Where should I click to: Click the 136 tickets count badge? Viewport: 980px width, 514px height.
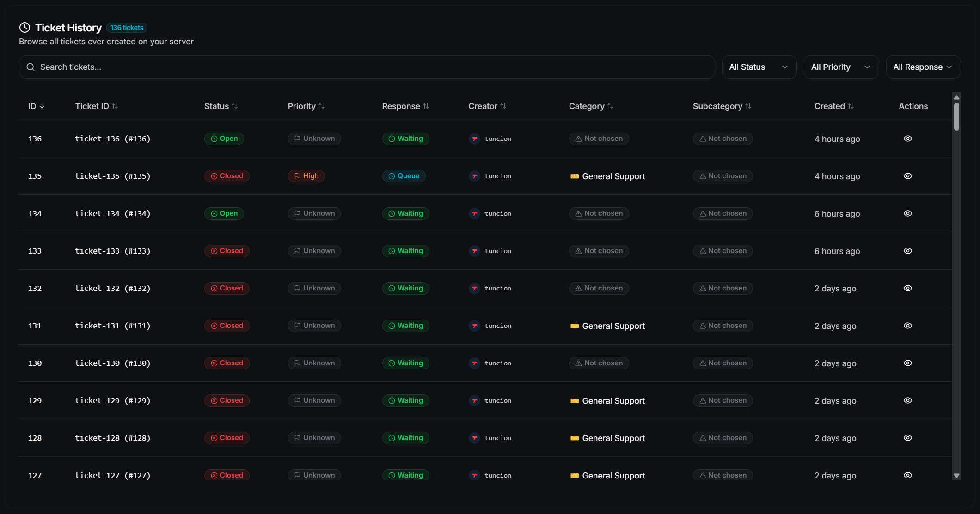(x=127, y=28)
